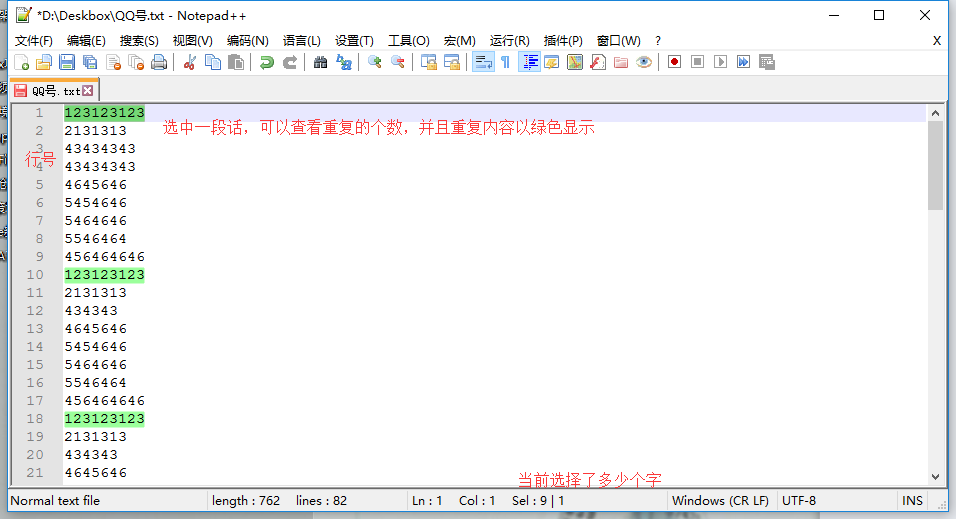Toggle the INS insert mode indicator
The height and width of the screenshot is (519, 956).
pyautogui.click(x=912, y=501)
